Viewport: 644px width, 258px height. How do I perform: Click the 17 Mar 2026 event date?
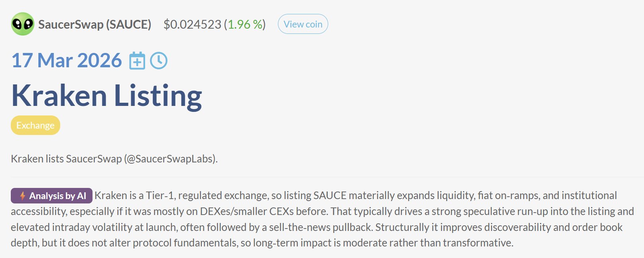pyautogui.click(x=67, y=61)
